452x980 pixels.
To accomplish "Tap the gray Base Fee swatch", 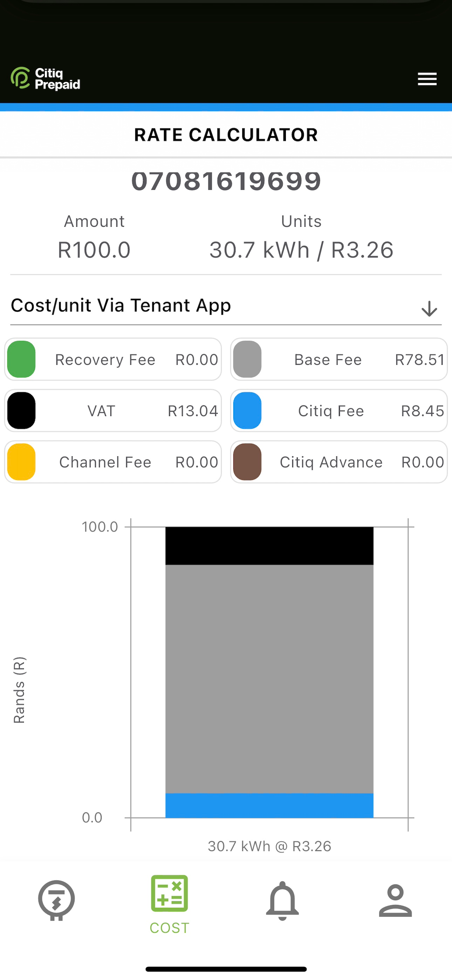I will (247, 359).
